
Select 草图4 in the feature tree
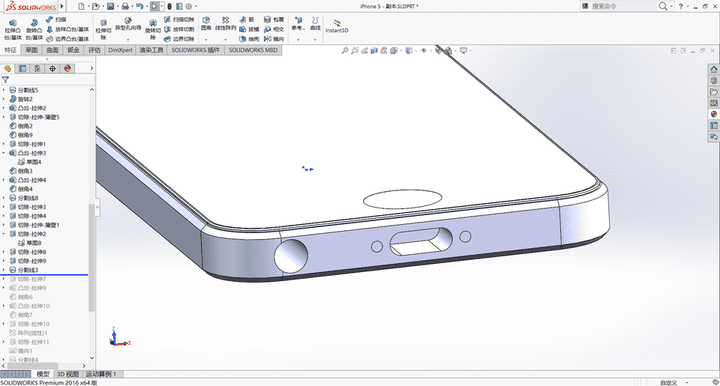tap(30, 162)
